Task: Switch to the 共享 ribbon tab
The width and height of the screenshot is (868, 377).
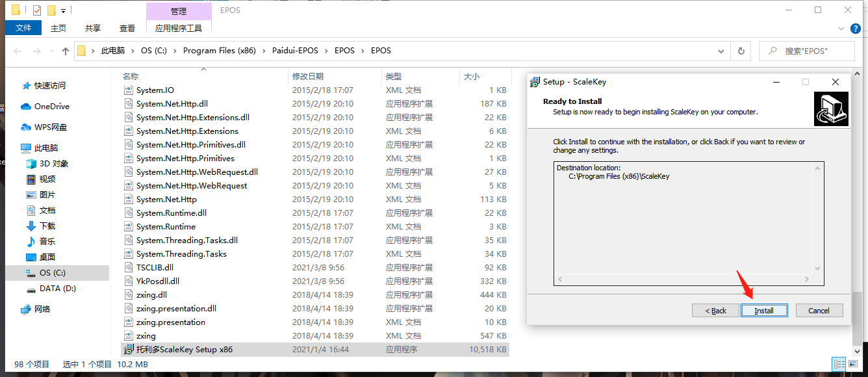Action: [x=93, y=28]
